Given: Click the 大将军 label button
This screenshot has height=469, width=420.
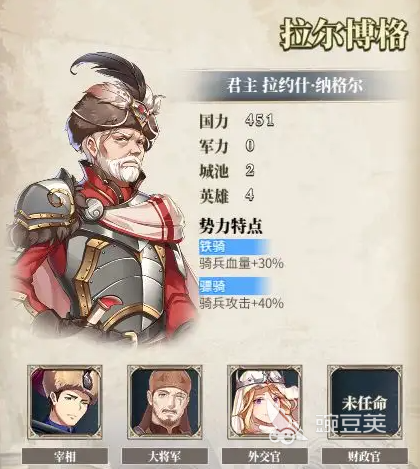Looking at the screenshot, I should [x=165, y=456].
